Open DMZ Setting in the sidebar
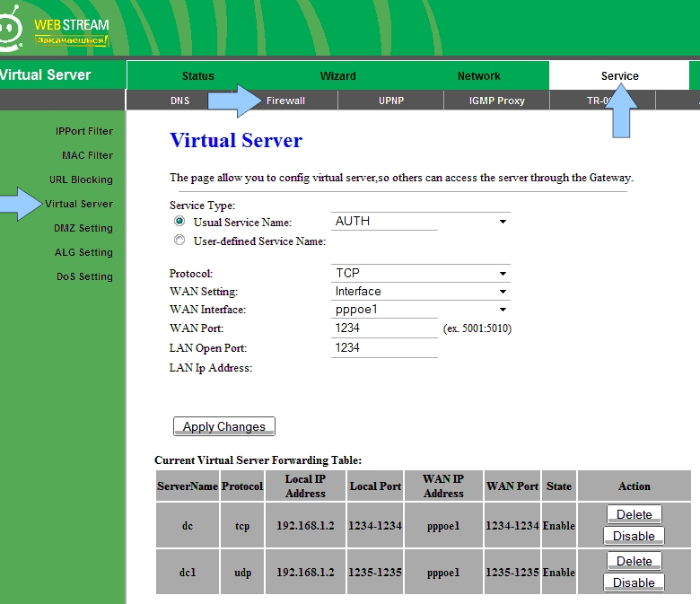Viewport: 700px width, 604px height. pos(83,228)
